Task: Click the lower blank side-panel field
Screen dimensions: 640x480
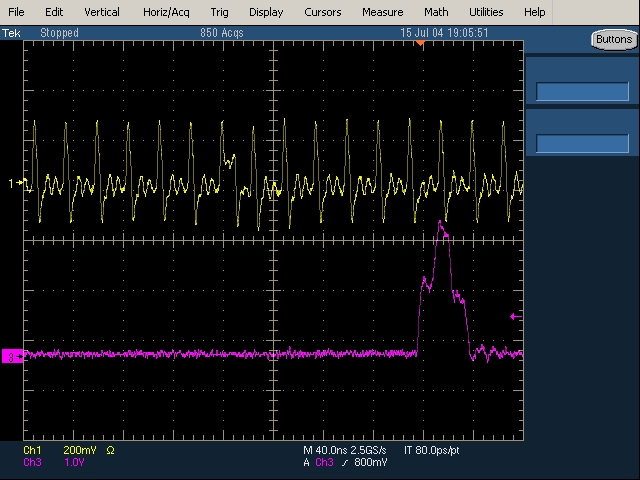Action: [582, 143]
